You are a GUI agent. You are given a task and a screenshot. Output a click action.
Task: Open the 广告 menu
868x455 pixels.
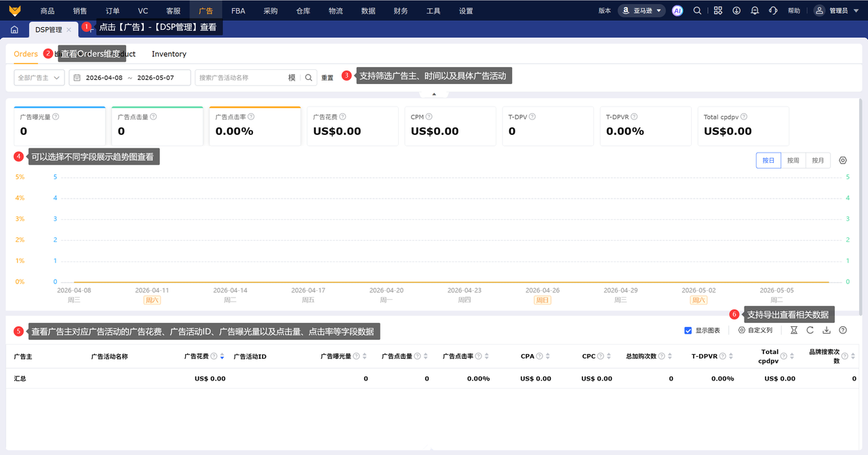pos(205,11)
